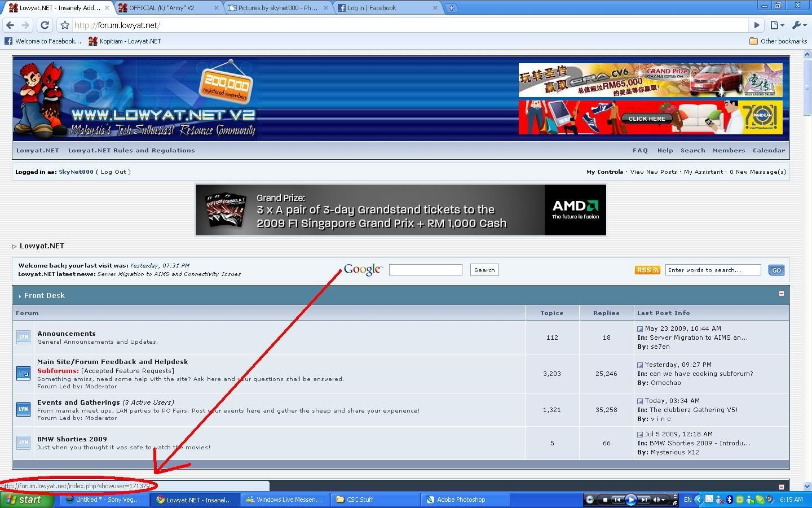This screenshot has width=812, height=508.
Task: Stop playback in taskbar media player
Action: pos(605,500)
